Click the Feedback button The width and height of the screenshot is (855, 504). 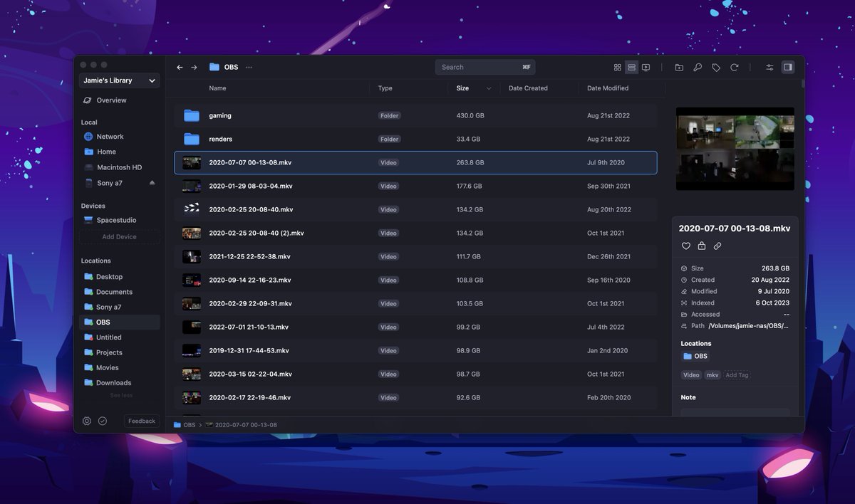coord(142,421)
